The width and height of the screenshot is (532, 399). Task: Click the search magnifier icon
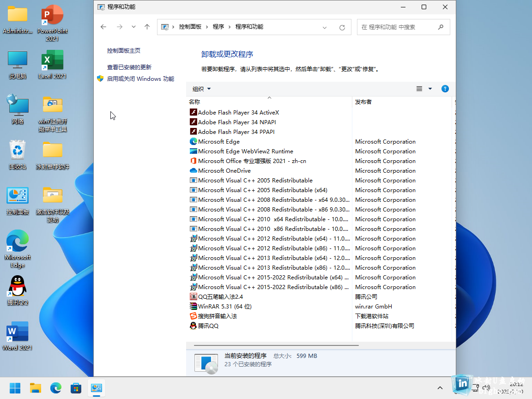(441, 27)
